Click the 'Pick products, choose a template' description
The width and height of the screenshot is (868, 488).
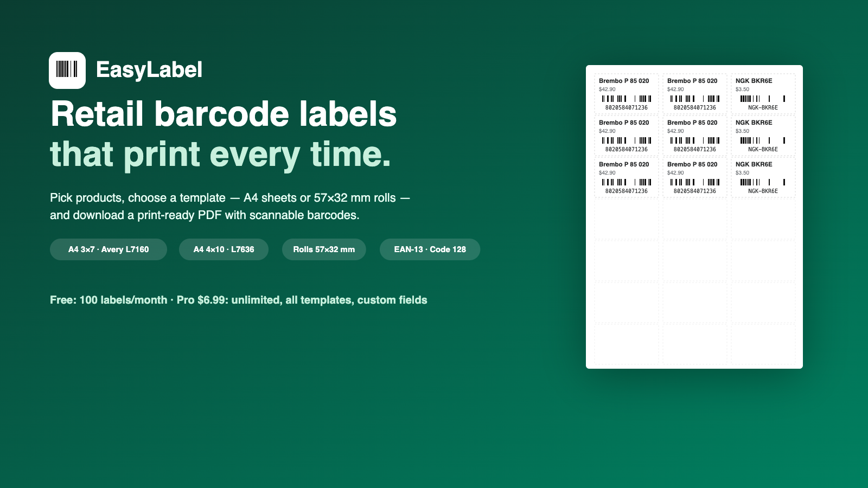[x=230, y=207]
